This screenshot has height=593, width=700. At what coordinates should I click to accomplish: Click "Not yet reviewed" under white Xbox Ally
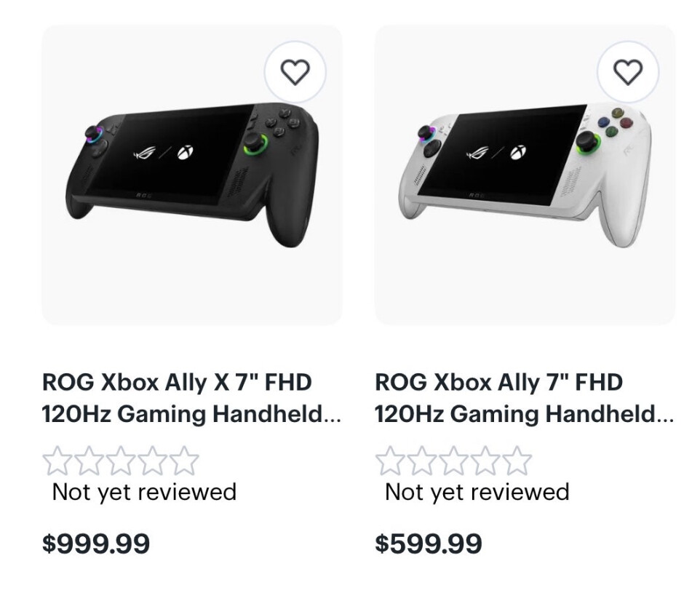click(x=477, y=492)
